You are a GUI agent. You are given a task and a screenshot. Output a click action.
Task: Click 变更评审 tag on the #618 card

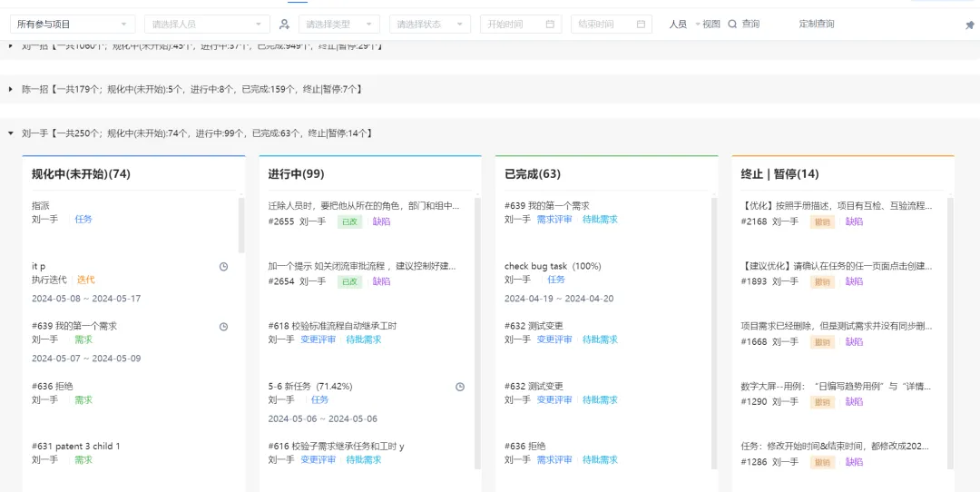pos(318,339)
